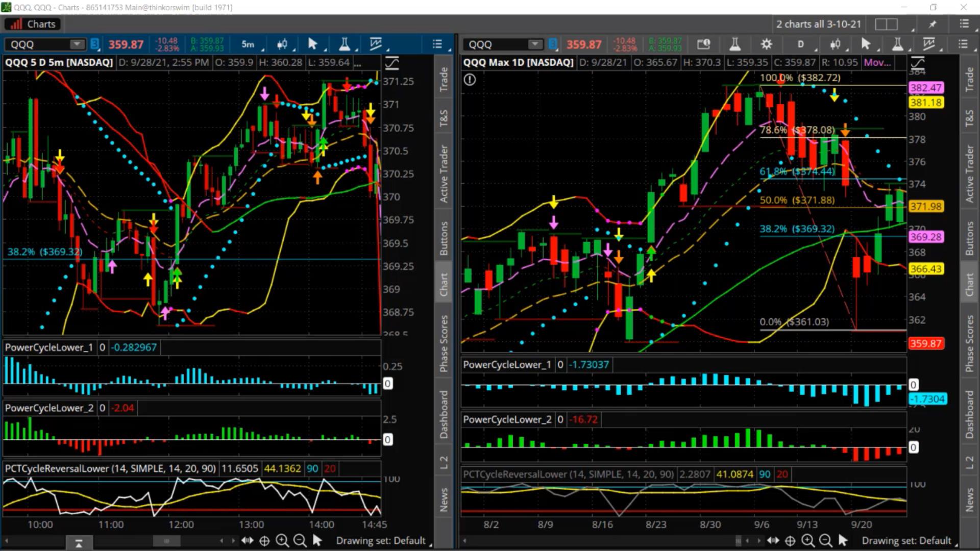Click red 20 value in left PCTCycleReversalLower
Viewport: 980px width, 551px height.
[330, 468]
